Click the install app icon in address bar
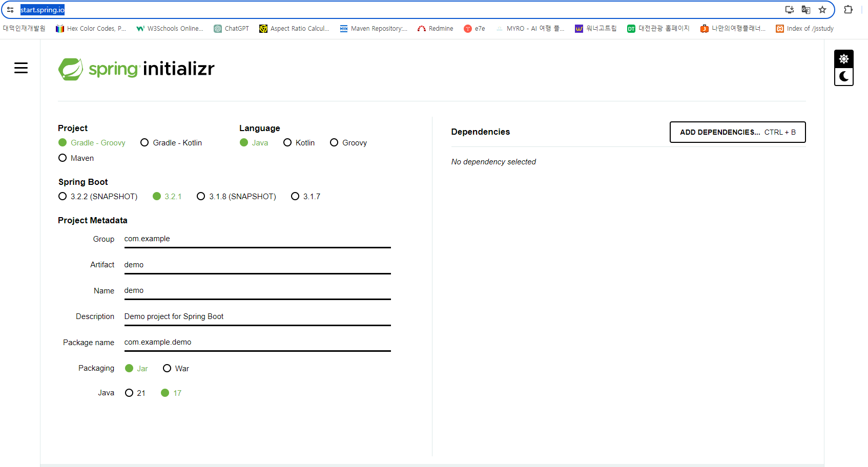 click(x=790, y=10)
